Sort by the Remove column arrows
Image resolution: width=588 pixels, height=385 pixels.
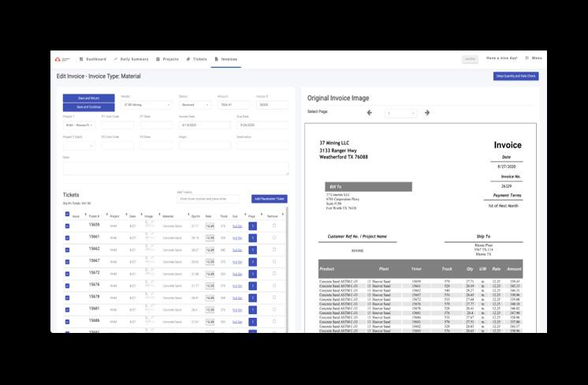click(x=283, y=215)
